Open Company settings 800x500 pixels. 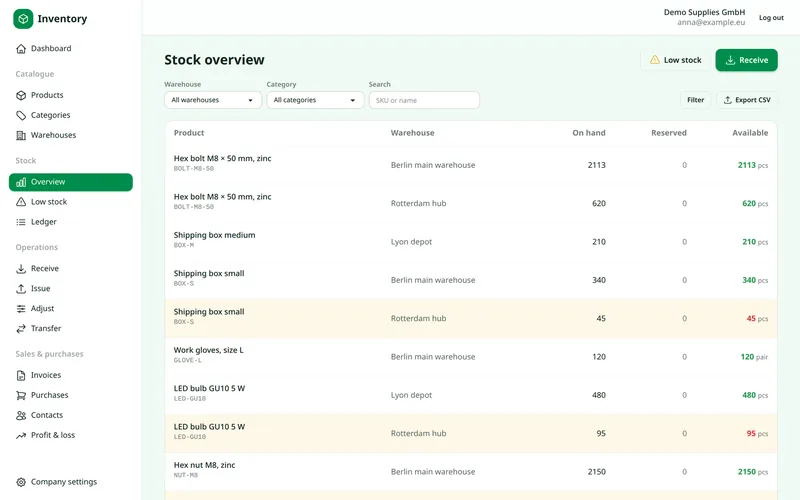(x=71, y=482)
